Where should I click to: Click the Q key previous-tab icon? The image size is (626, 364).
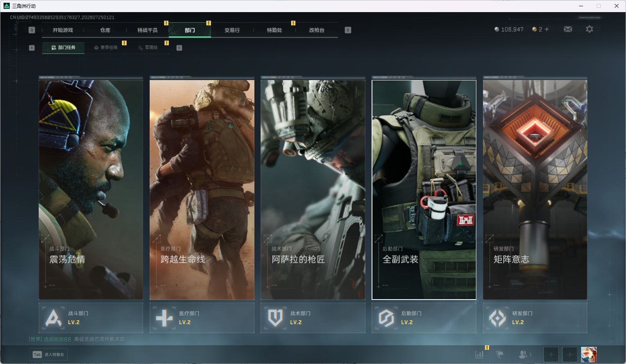click(x=32, y=30)
